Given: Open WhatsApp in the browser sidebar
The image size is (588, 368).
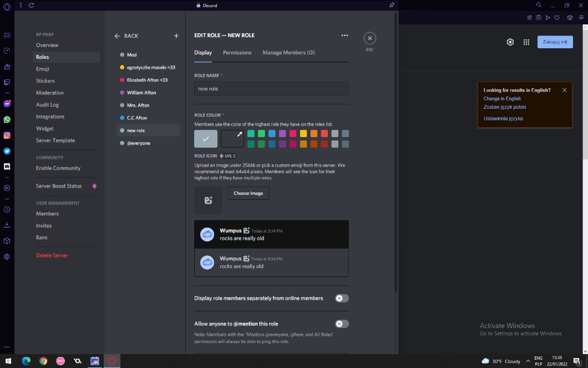Looking at the screenshot, I should (7, 119).
